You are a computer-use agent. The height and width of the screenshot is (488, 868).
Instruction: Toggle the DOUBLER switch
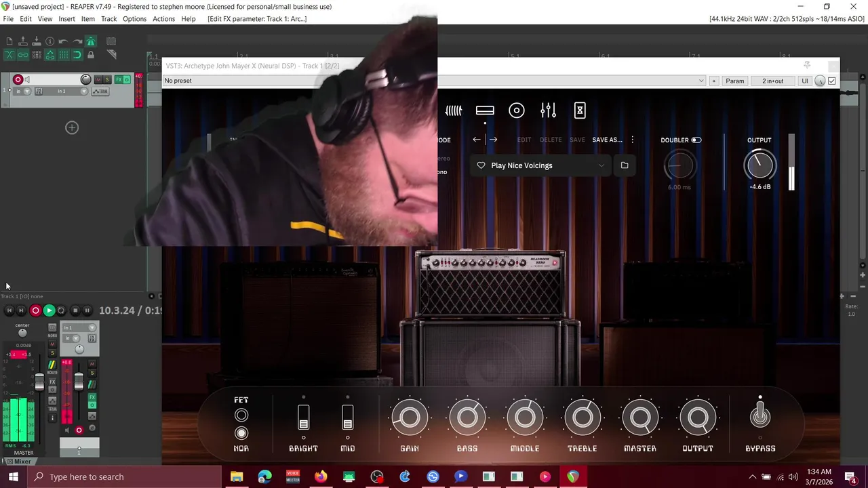tap(696, 140)
